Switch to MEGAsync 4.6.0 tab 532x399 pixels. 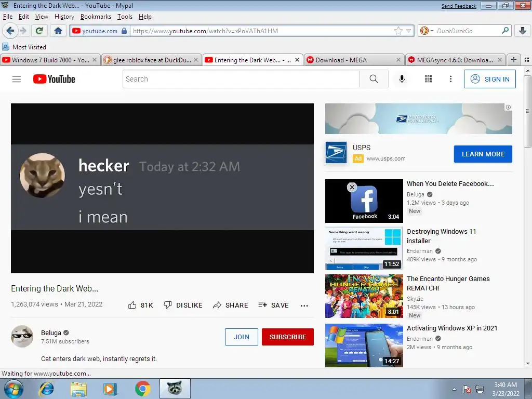tap(455, 60)
